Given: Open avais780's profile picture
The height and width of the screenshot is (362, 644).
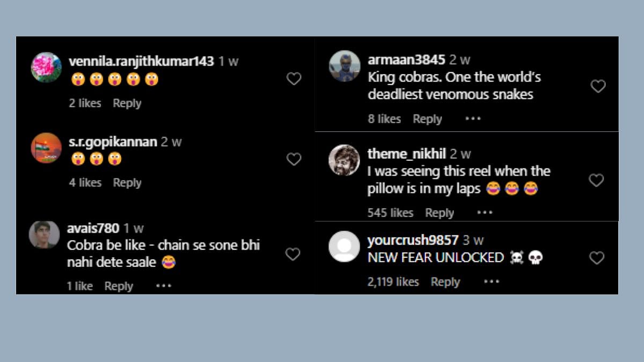Looking at the screenshot, I should tap(44, 235).
